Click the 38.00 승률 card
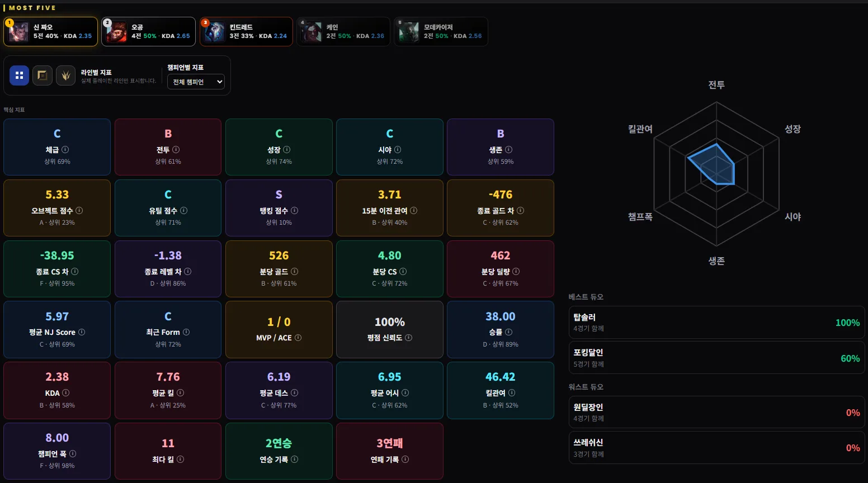The height and width of the screenshot is (483, 868). (501, 330)
